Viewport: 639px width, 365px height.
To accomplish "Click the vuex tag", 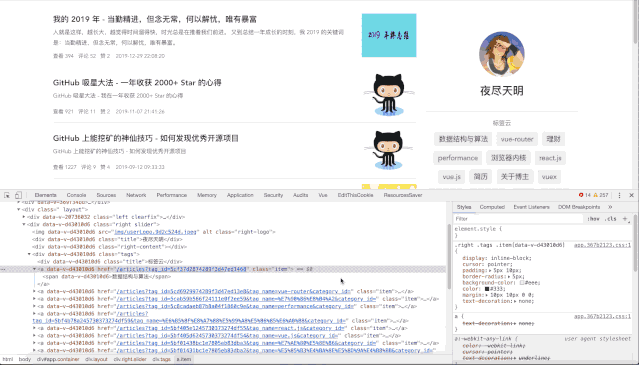I will pyautogui.click(x=549, y=177).
